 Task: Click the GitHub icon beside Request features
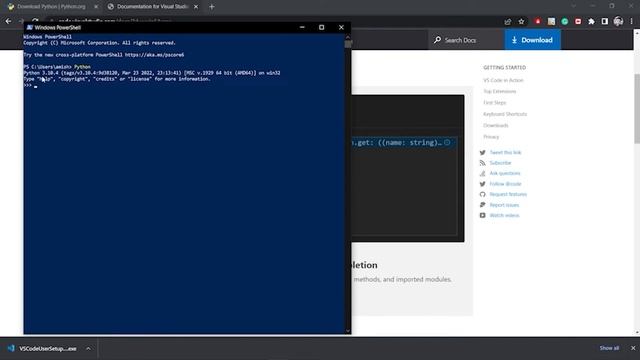(482, 194)
